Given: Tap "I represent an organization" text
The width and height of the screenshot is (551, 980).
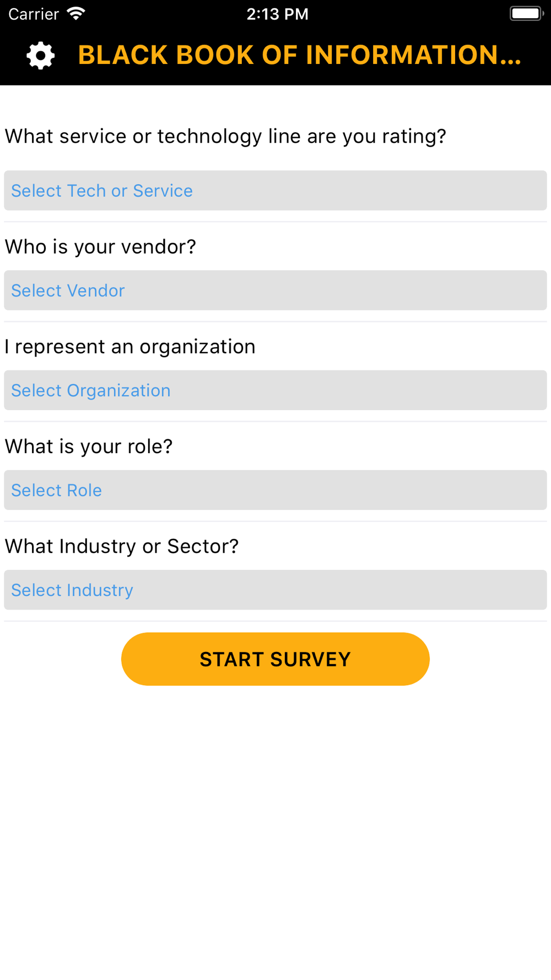Looking at the screenshot, I should (130, 347).
